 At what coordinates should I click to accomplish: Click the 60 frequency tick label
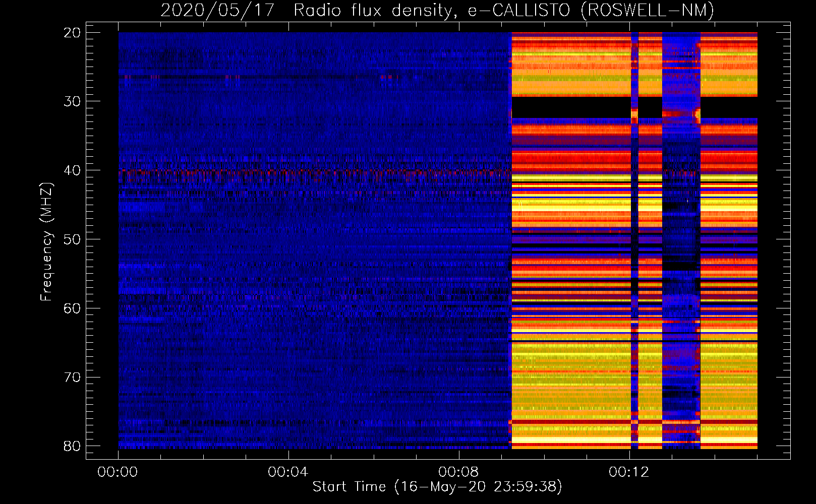(73, 308)
